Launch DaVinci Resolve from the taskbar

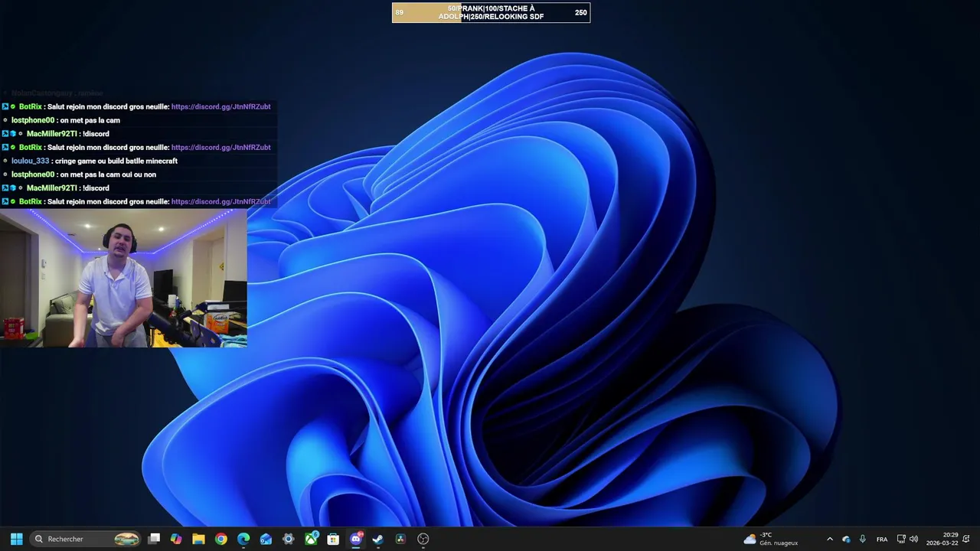click(400, 539)
